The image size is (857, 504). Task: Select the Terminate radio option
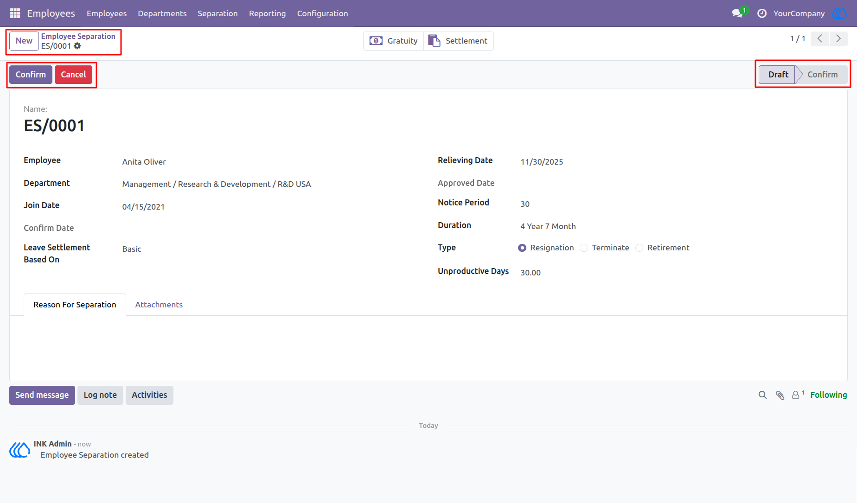pyautogui.click(x=584, y=248)
